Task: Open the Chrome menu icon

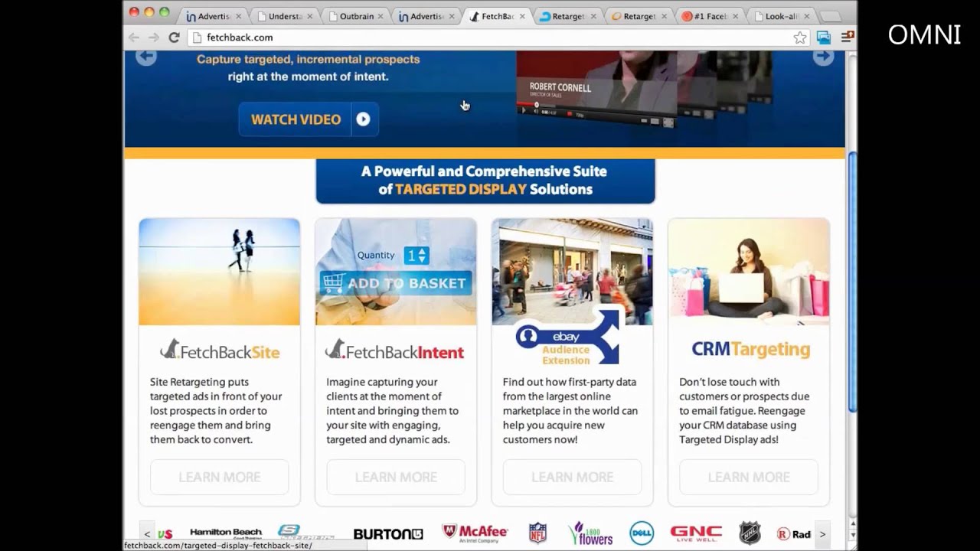Action: [848, 37]
